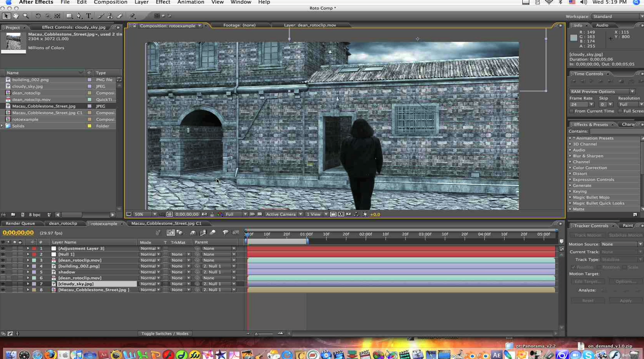Click the current time display field
Screen dimensions: 644x359
pyautogui.click(x=18, y=232)
